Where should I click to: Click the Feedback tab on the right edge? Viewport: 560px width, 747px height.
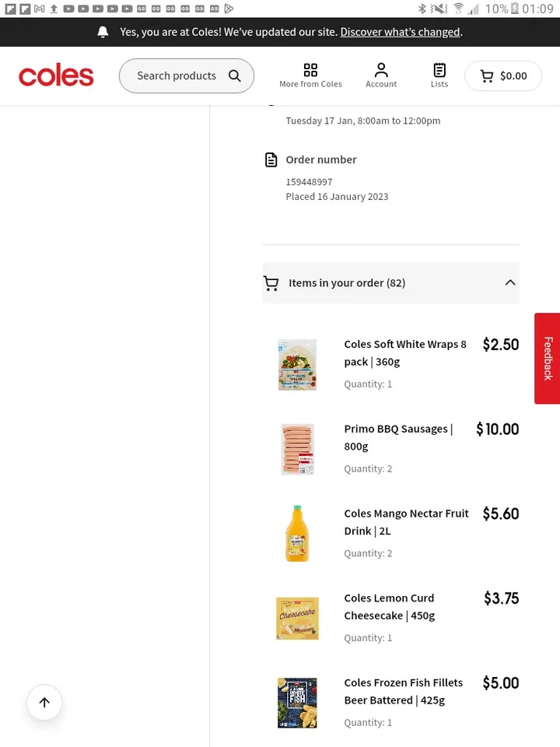tap(548, 359)
